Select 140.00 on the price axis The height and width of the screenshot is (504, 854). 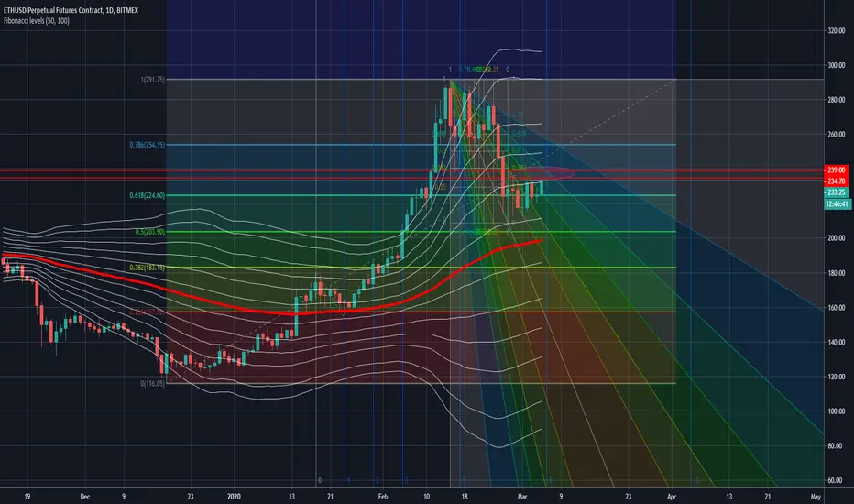(x=836, y=342)
